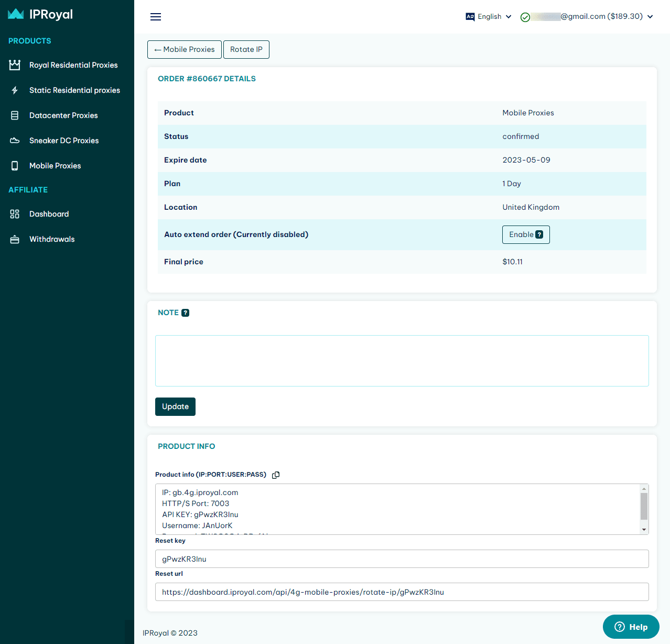Open Royal Residential Proxies page

coord(73,65)
